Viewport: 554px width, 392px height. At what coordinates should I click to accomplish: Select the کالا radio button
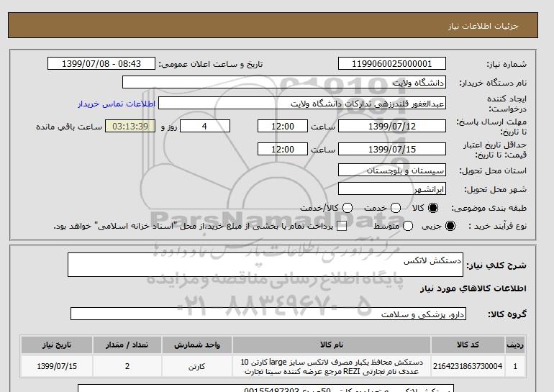433,208
